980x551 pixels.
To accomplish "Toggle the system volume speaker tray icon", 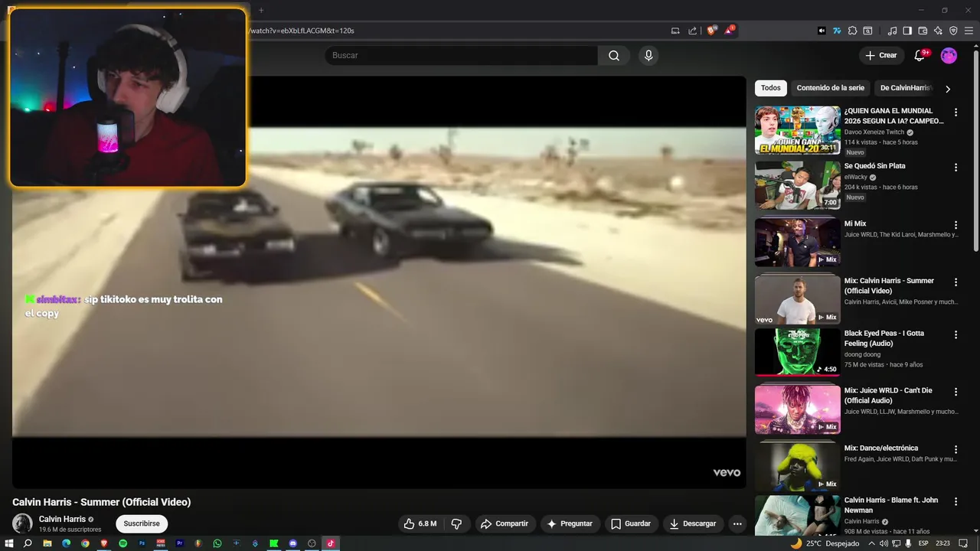I will [x=884, y=543].
